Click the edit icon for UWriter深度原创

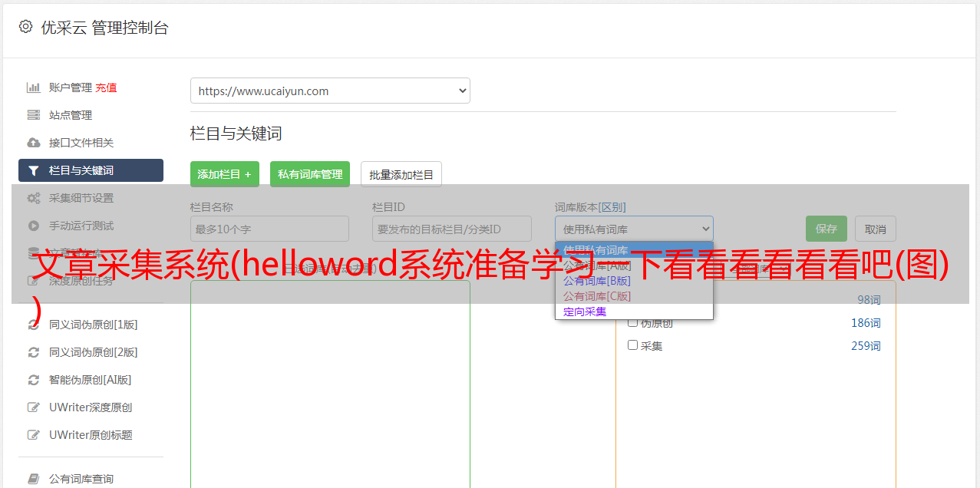pos(33,407)
